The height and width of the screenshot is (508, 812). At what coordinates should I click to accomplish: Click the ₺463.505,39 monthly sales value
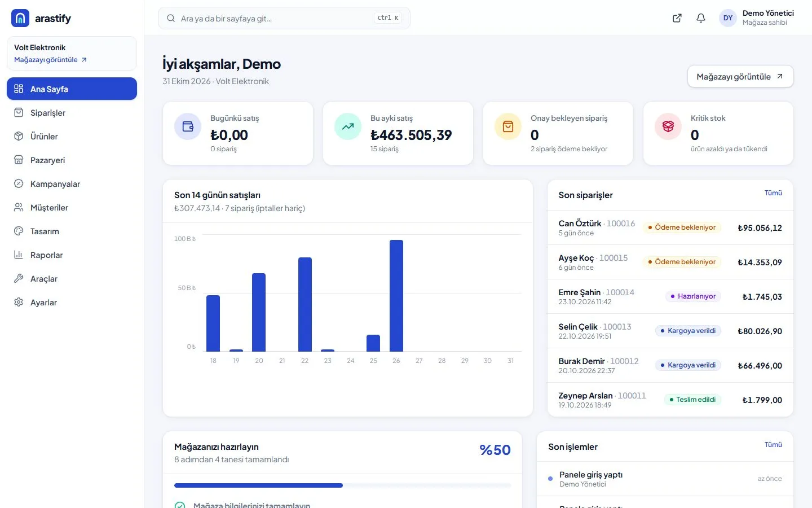411,135
